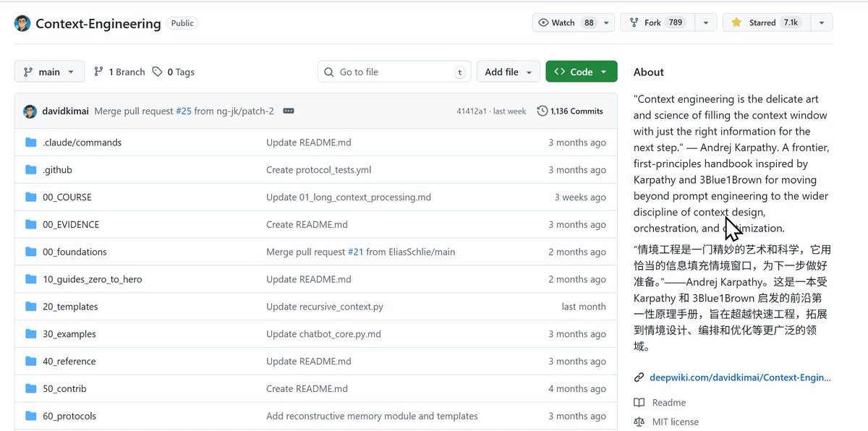
Task: Open the main branch selector dropdown
Action: (49, 72)
